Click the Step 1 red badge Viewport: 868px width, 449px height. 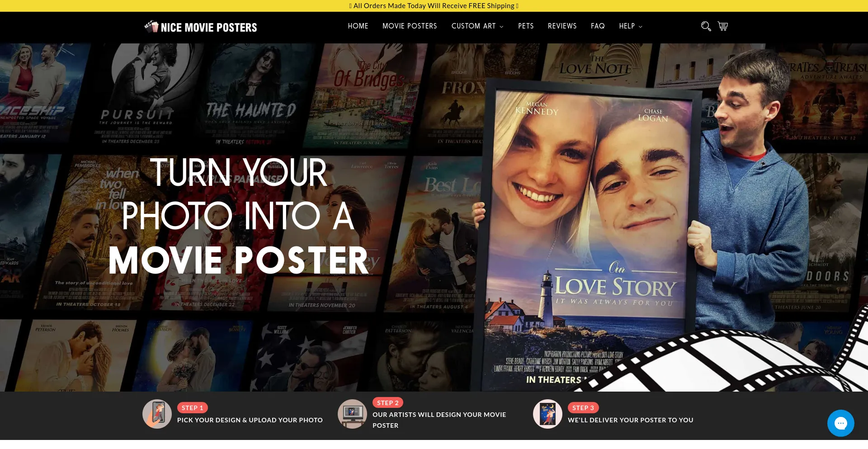click(192, 408)
